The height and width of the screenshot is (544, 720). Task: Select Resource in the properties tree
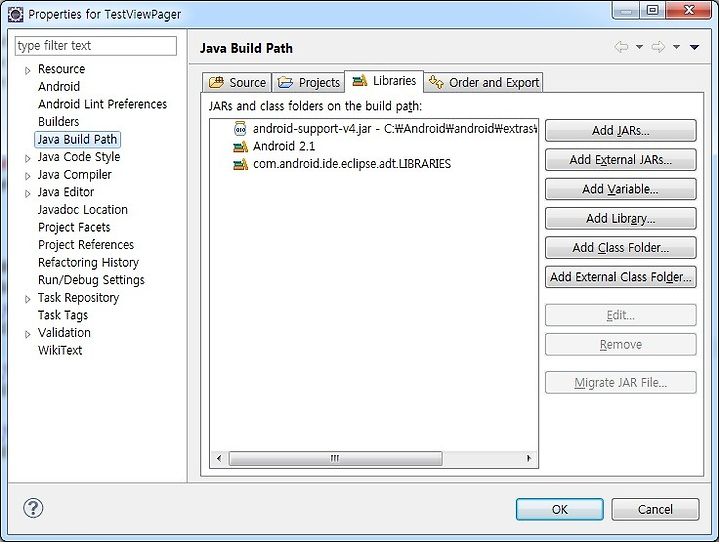pos(62,69)
